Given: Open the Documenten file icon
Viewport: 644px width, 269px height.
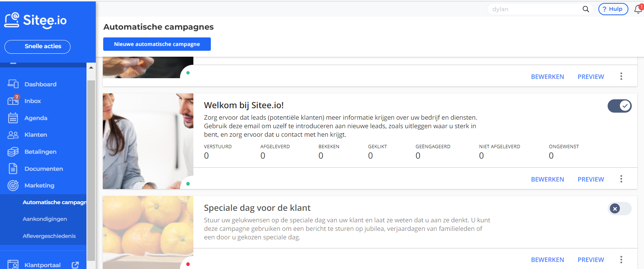Looking at the screenshot, I should tap(13, 169).
